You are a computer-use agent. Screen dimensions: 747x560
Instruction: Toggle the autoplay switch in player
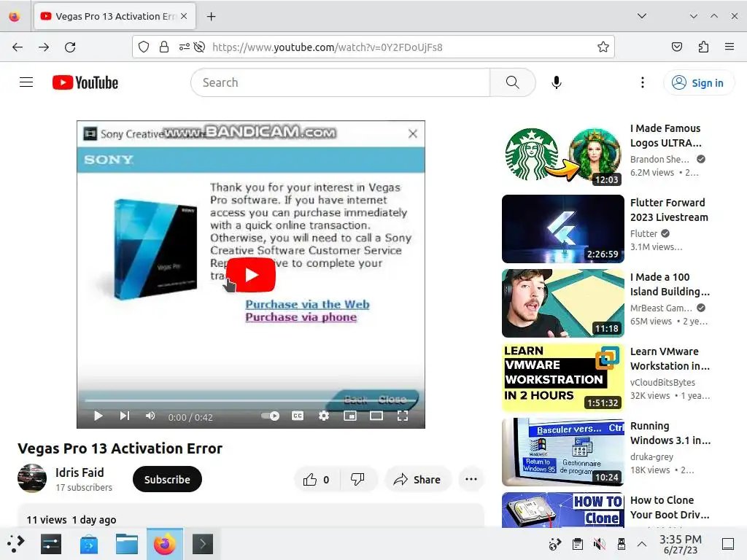270,416
